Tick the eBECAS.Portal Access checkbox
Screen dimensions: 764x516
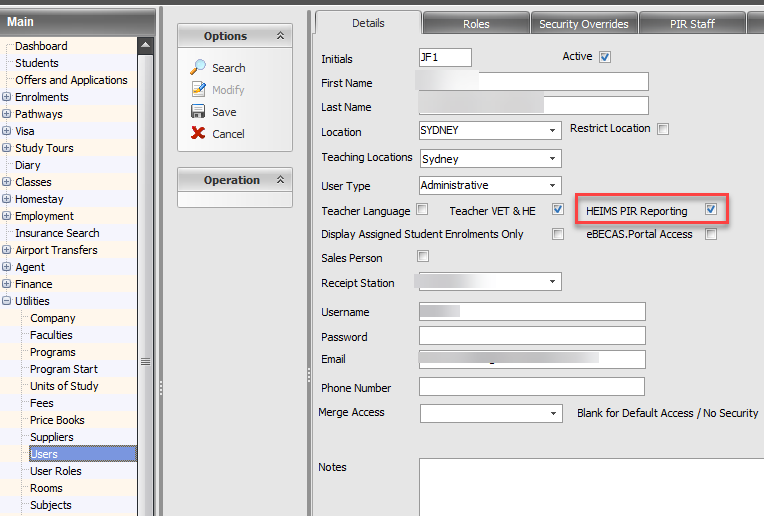(711, 235)
